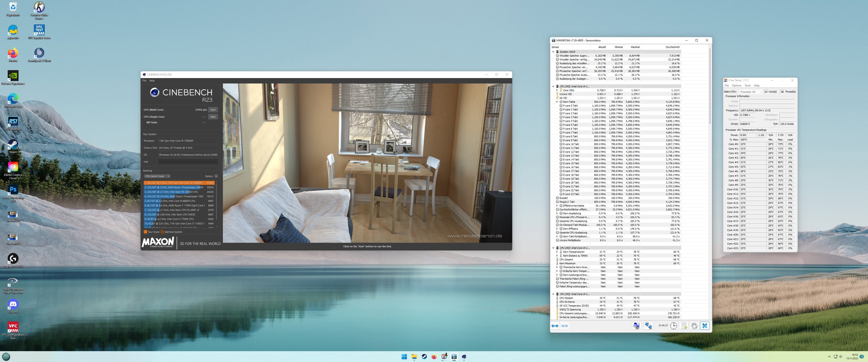Open Core Temp Help menu
This screenshot has height=362, width=868.
point(757,86)
